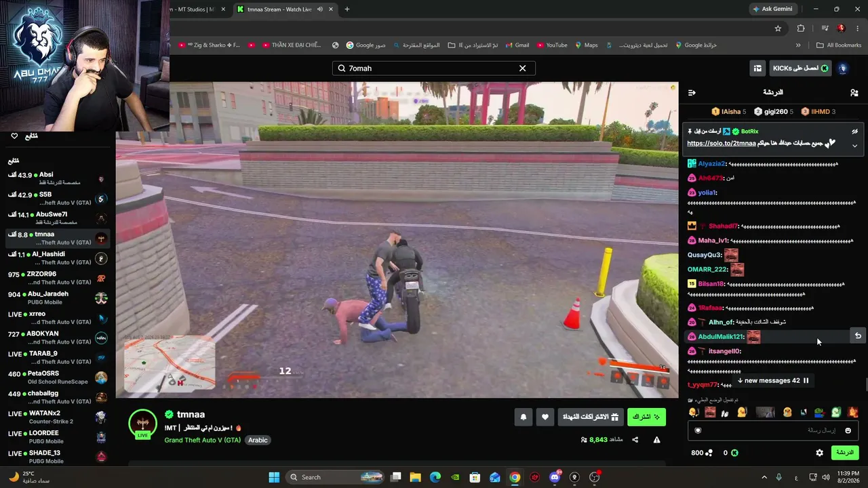Open the Grand Theft Auto V (GTA) category link

coord(202,440)
